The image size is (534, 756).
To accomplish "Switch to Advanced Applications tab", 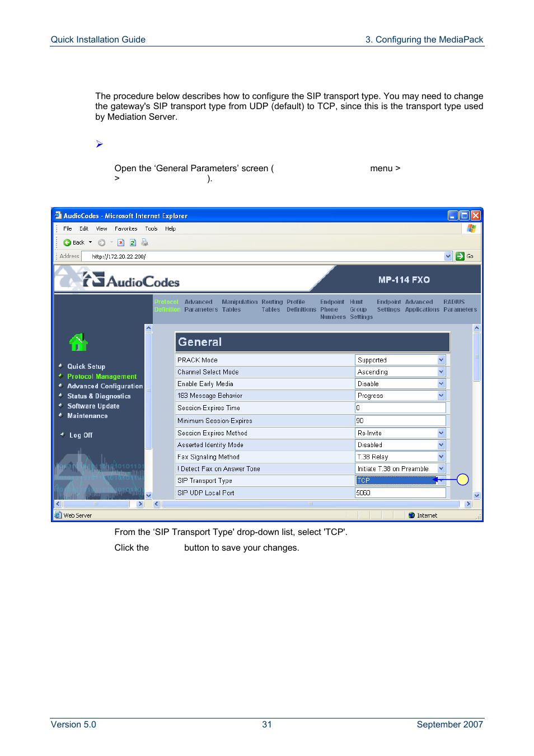I will [x=422, y=306].
